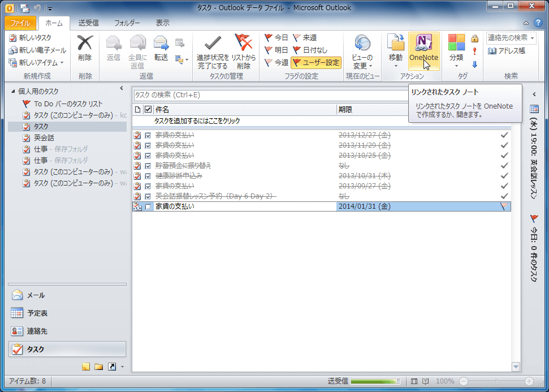The width and height of the screenshot is (549, 392).
Task: Expand the To-Do Bar chevron
Action: (534, 94)
